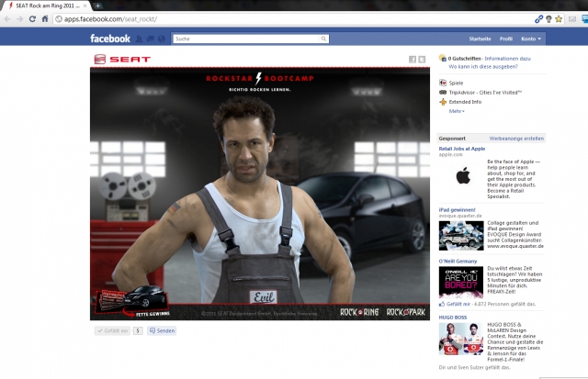
Task: Click the Rock am Ring logo
Action: tap(359, 312)
